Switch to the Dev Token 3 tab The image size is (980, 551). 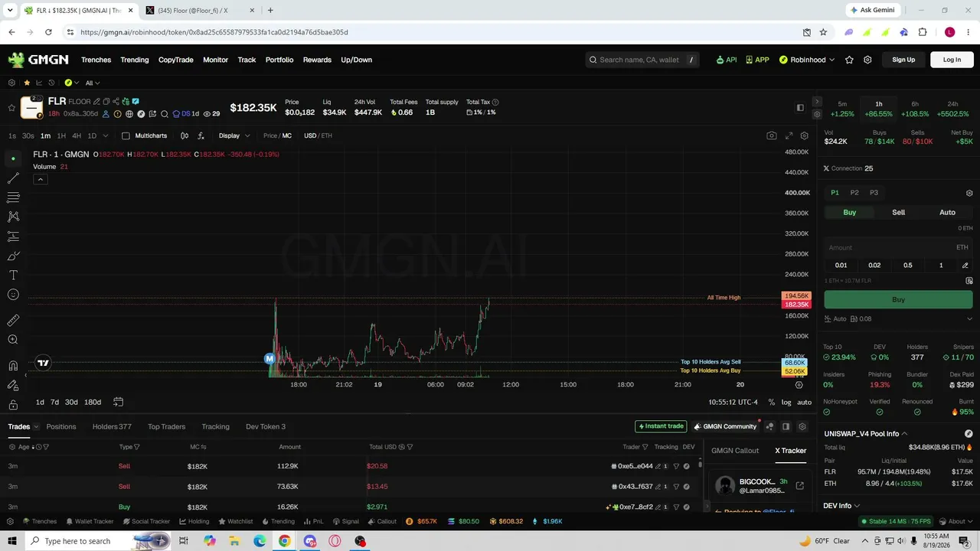coord(266,426)
